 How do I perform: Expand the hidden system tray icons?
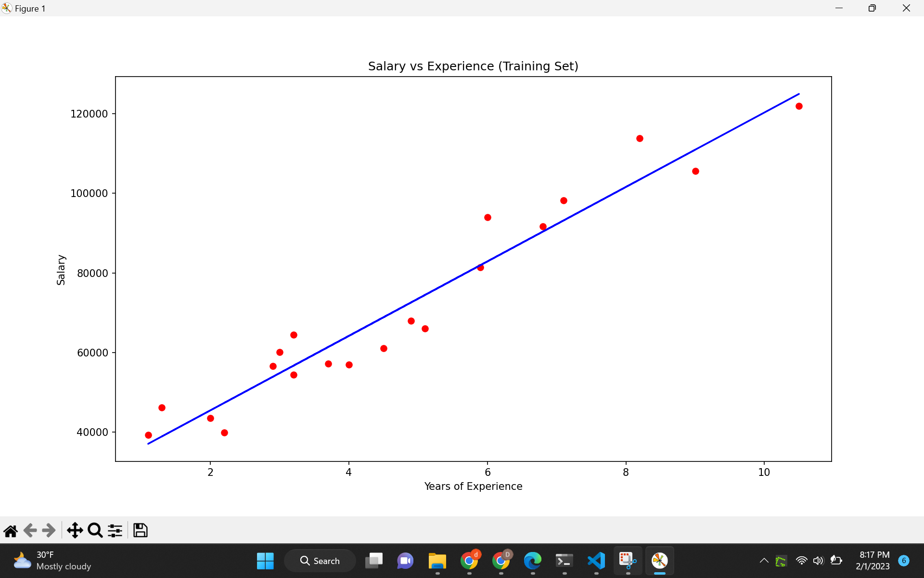point(764,561)
